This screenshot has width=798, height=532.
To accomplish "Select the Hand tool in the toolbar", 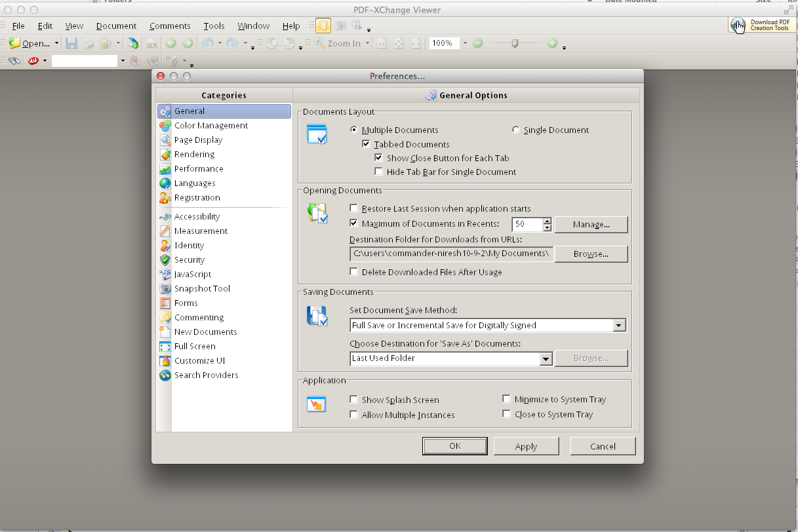I will (x=323, y=26).
